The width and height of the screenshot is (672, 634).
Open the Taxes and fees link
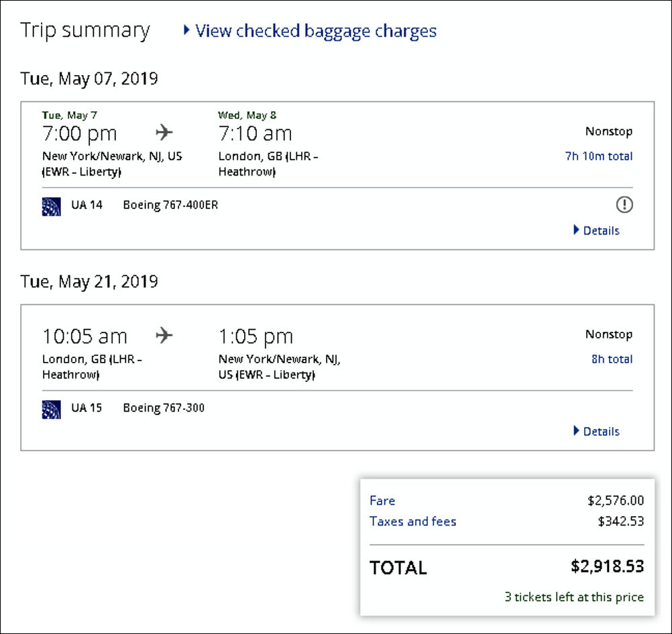coord(412,521)
